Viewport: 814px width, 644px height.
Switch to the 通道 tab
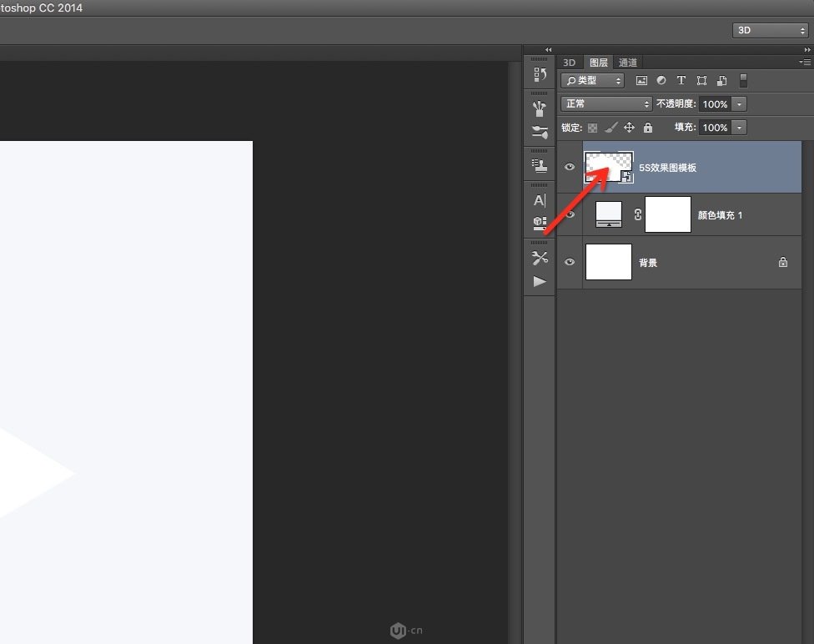pyautogui.click(x=628, y=63)
